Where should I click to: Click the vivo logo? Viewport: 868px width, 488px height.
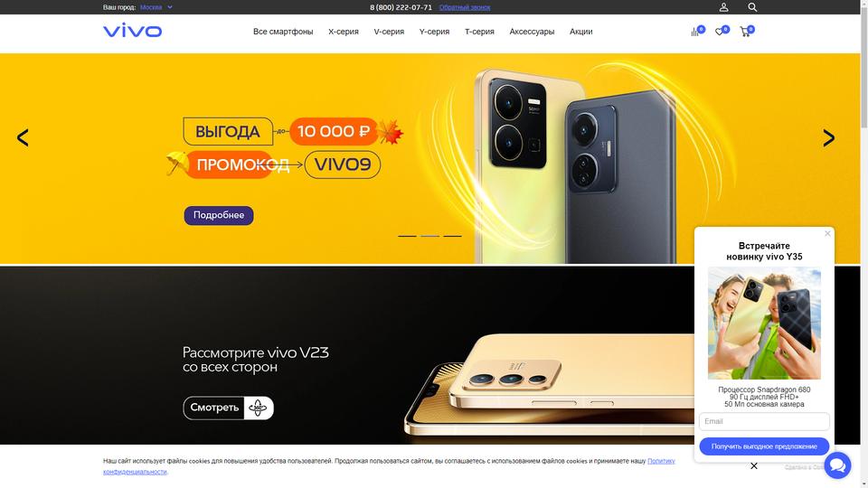tap(132, 31)
